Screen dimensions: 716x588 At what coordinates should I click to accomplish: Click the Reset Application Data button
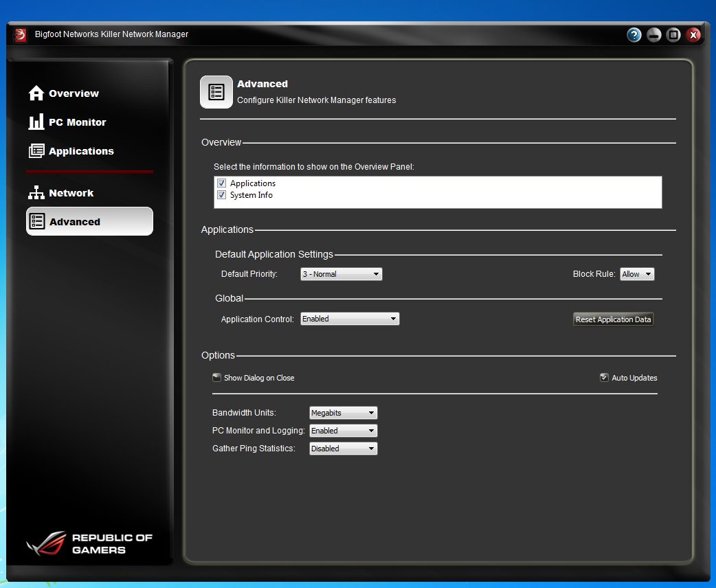click(x=613, y=319)
